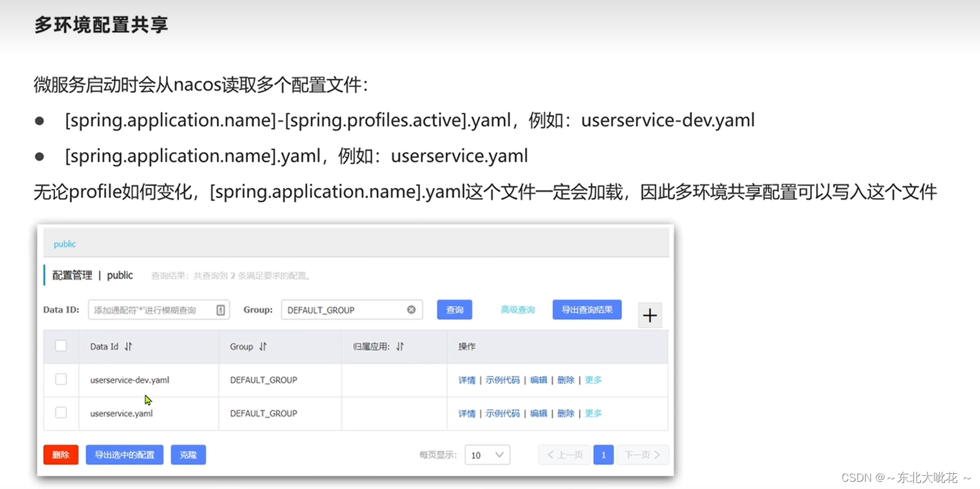Image resolution: width=980 pixels, height=489 pixels.
Task: Click the 多环境配置共享 slide title
Action: coord(101,25)
